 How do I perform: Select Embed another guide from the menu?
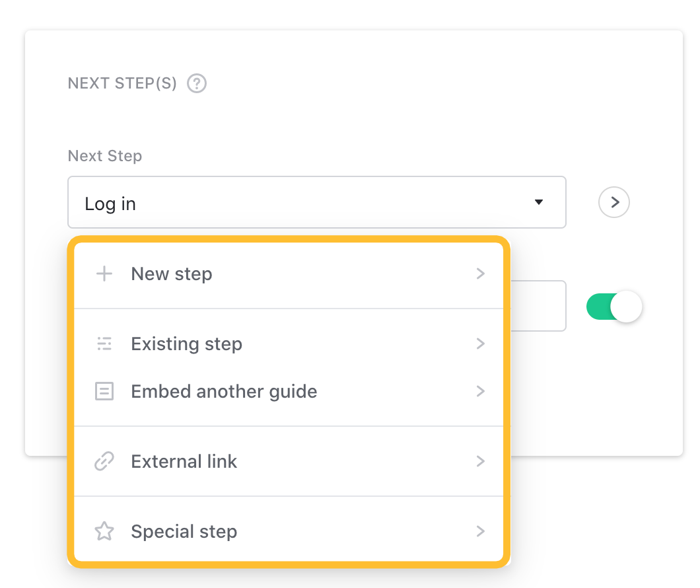[x=224, y=391]
